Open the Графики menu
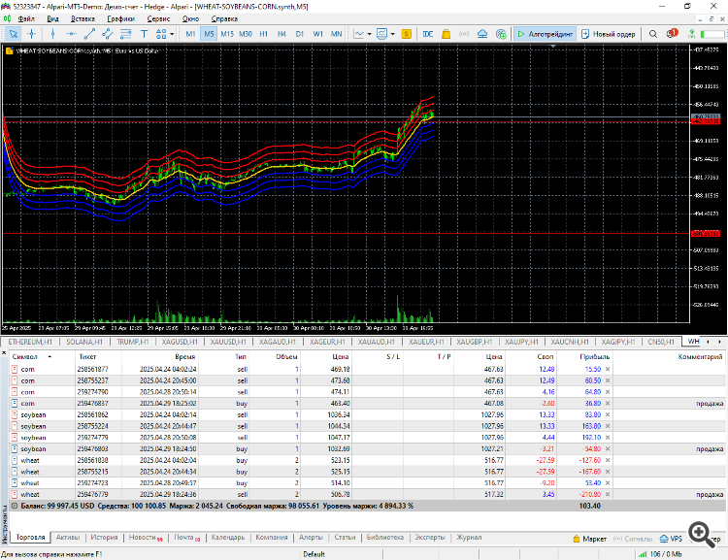 (x=121, y=18)
